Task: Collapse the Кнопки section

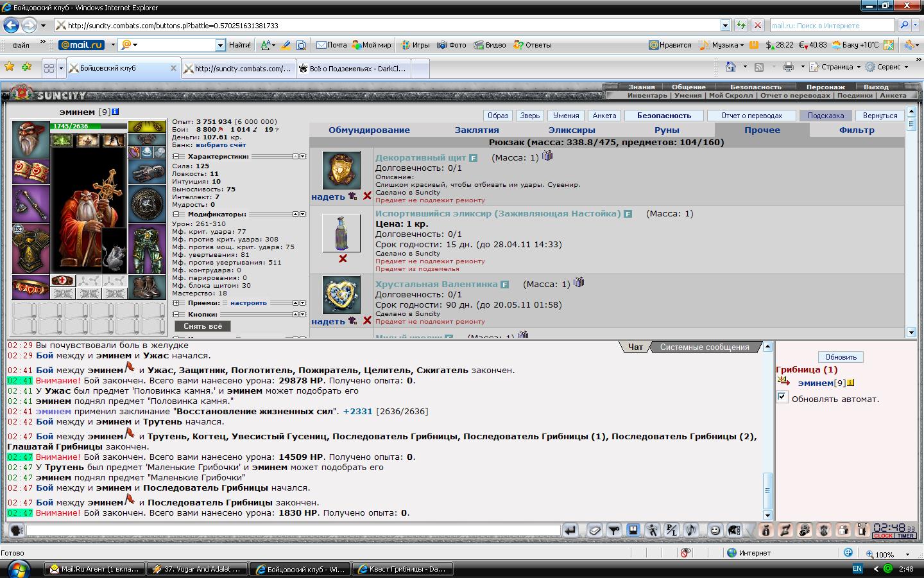Action: click(x=176, y=314)
